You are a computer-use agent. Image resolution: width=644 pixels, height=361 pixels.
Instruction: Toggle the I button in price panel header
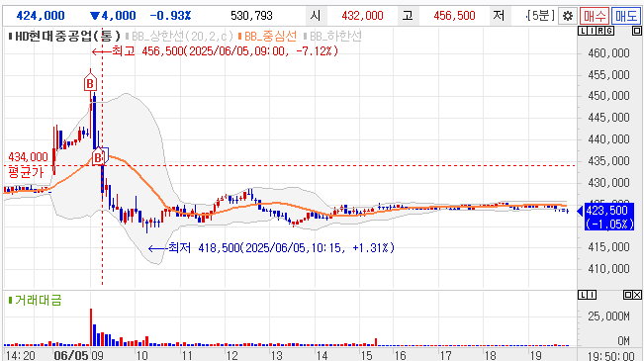coord(591,31)
